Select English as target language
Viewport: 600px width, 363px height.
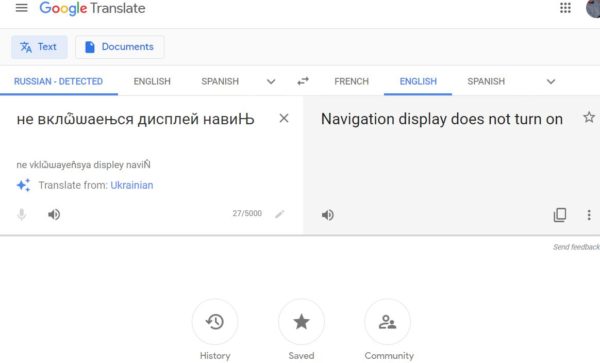tap(418, 81)
